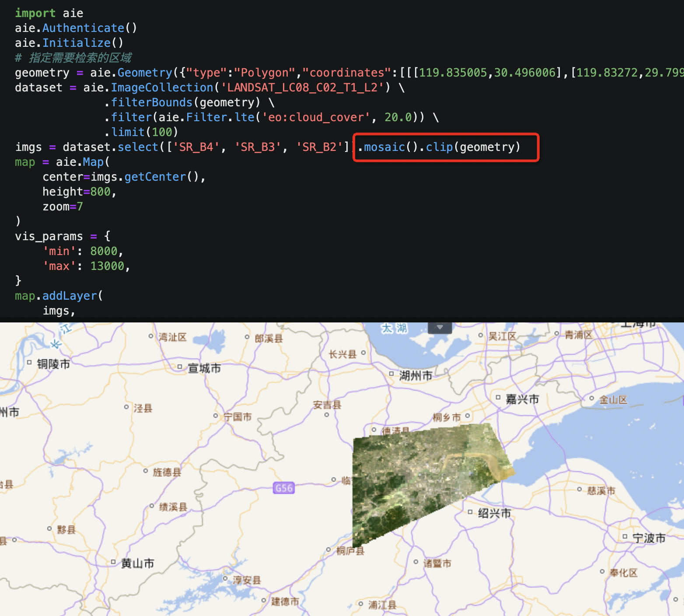Click 'vis_params' variable name

click(49, 236)
